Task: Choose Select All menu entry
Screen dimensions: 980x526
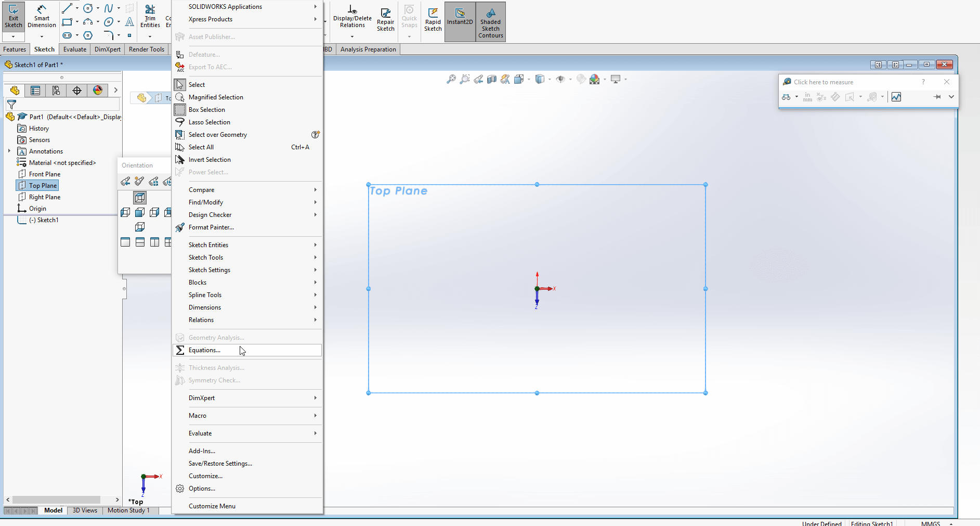Action: (247, 147)
